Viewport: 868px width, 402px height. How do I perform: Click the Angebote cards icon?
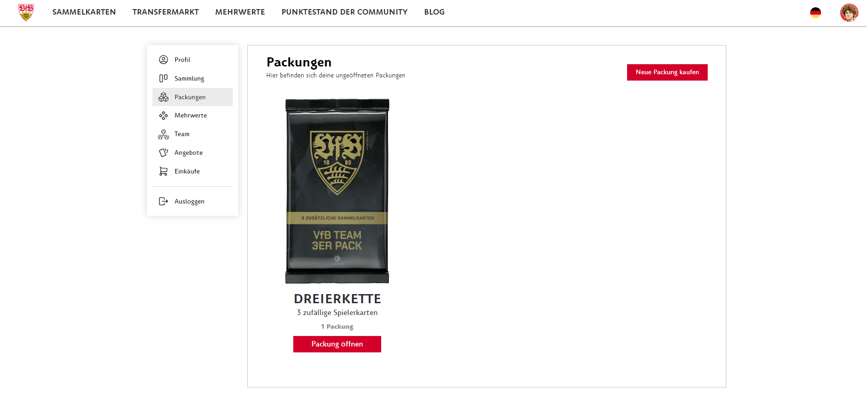pos(163,153)
